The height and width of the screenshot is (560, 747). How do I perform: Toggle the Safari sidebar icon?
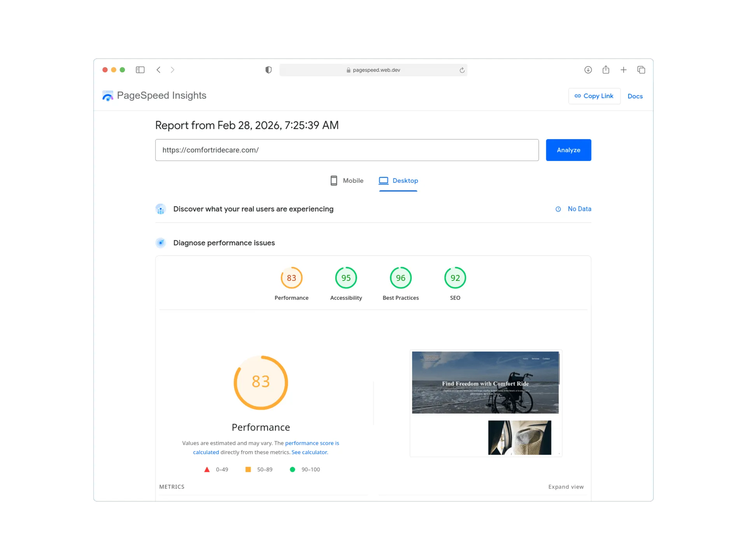pyautogui.click(x=140, y=70)
